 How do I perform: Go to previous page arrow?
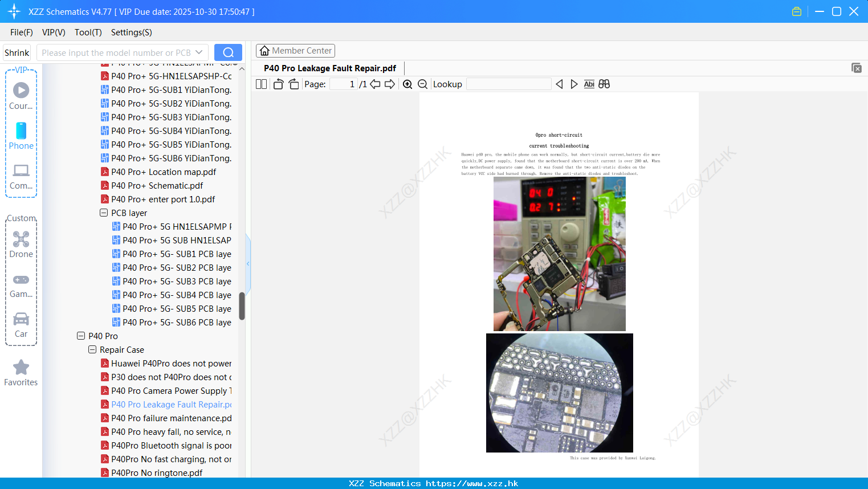coord(375,84)
